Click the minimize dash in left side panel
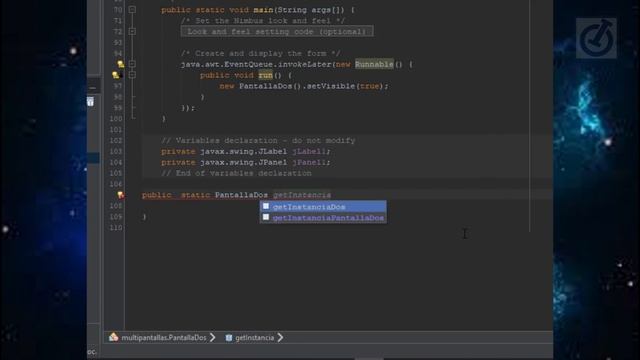This screenshot has height=360, width=640. click(x=93, y=87)
